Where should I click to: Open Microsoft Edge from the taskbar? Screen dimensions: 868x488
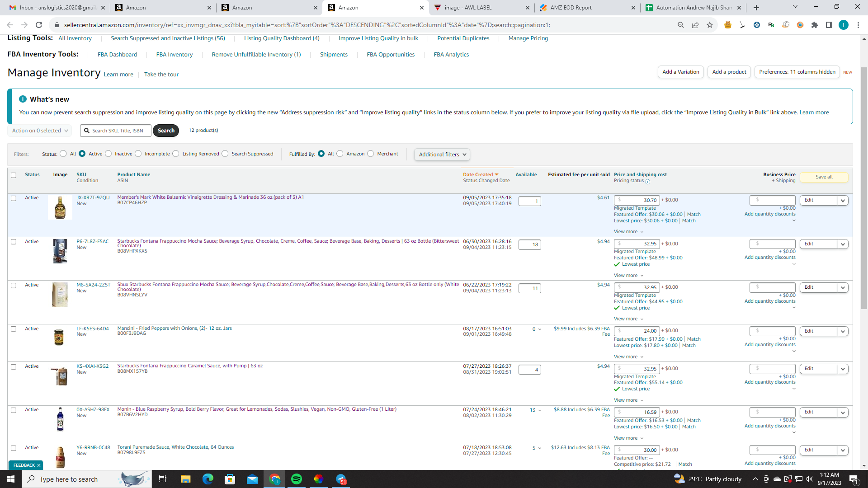click(x=208, y=479)
